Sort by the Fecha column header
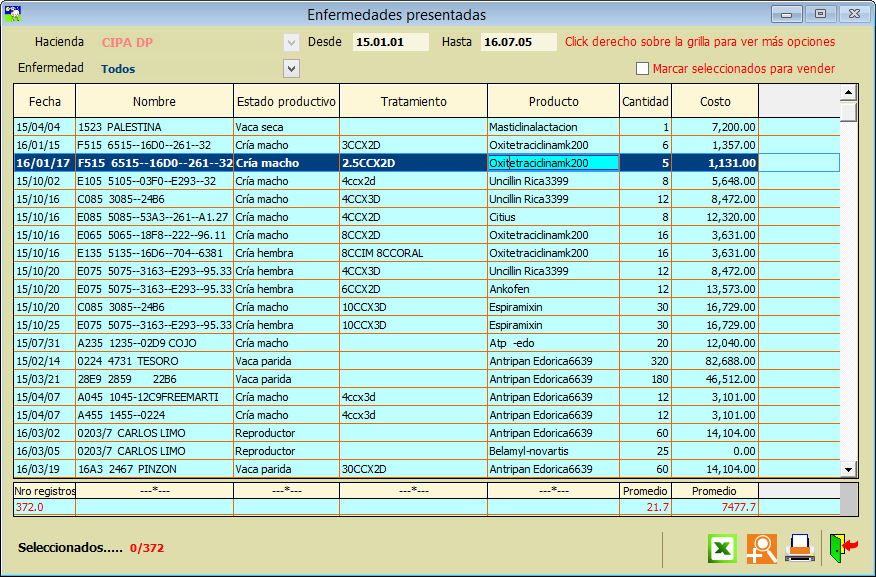The image size is (876, 577). click(45, 101)
